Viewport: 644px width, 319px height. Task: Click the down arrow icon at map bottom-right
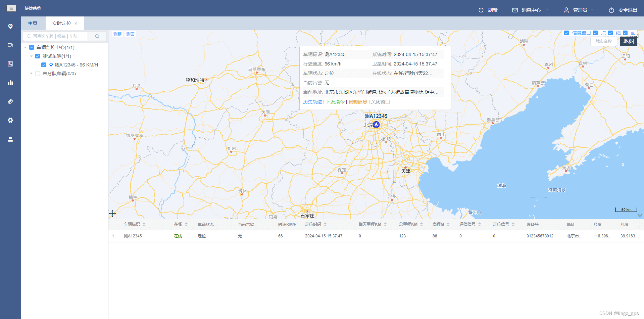[x=640, y=214]
